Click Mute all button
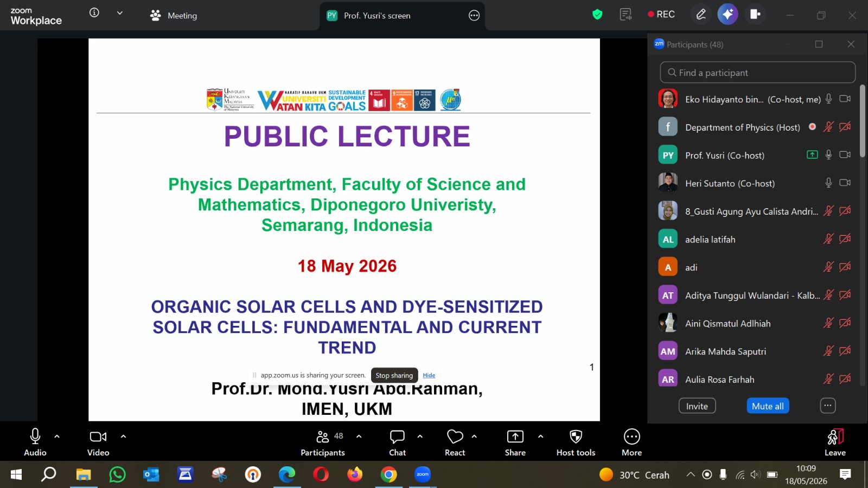 (x=768, y=406)
